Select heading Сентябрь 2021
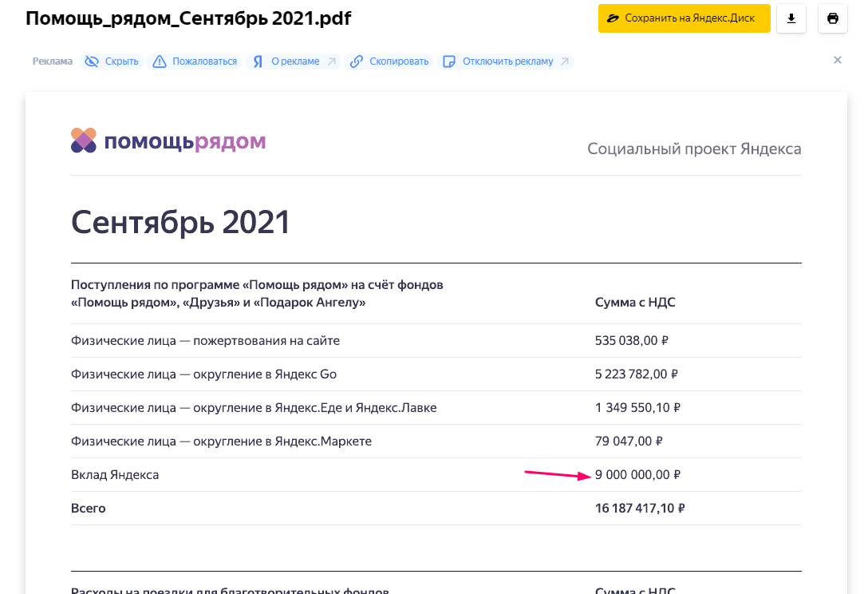Viewport: 868px width, 594px height. (180, 223)
